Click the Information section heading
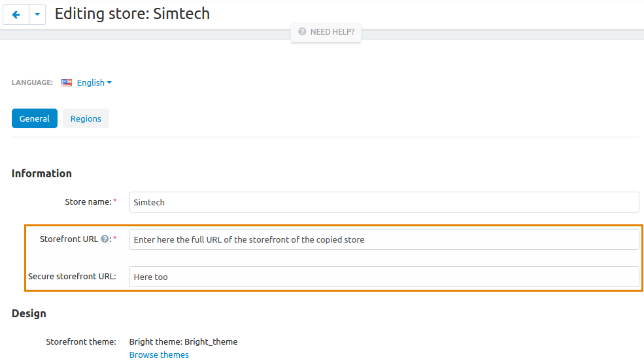644x363 pixels. (41, 173)
